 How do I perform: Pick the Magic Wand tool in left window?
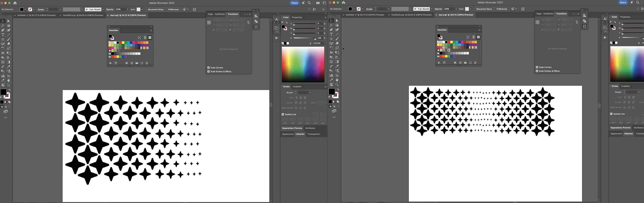(x=3, y=26)
